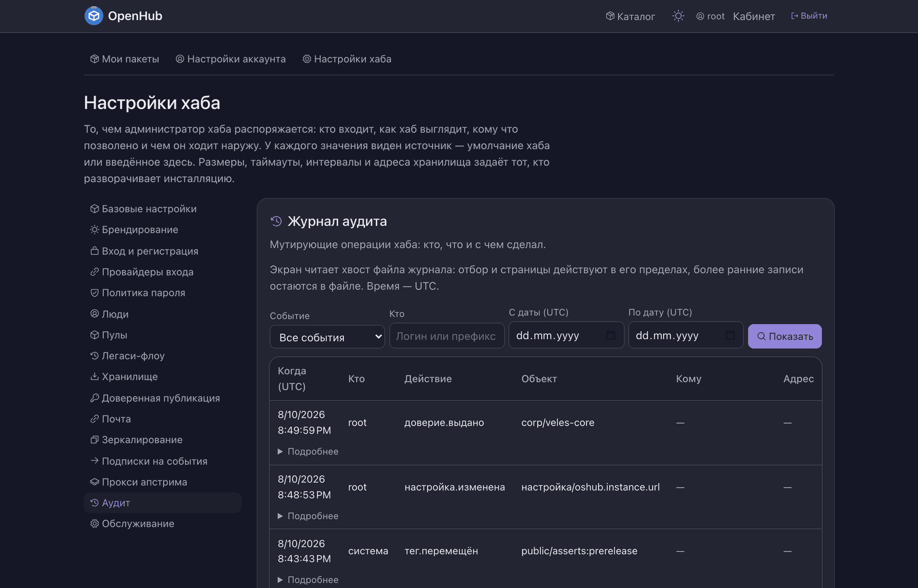Screen dimensions: 918x588
Task: Switch to the Настройки хаба tab
Action: [347, 59]
